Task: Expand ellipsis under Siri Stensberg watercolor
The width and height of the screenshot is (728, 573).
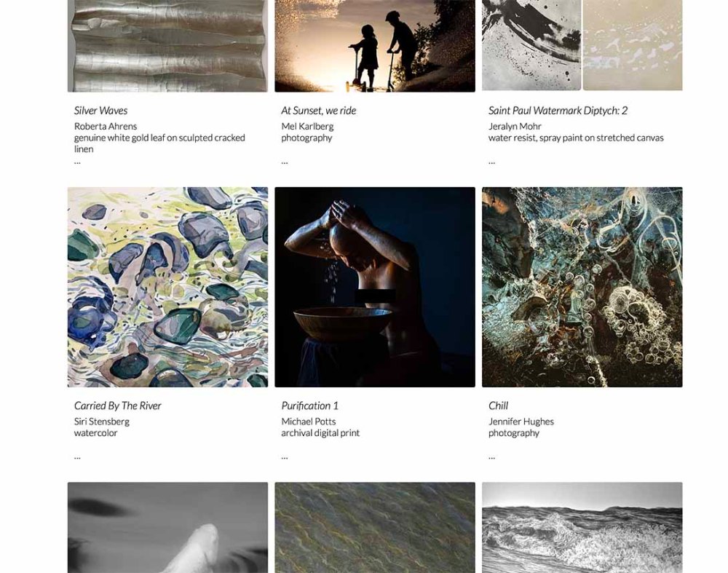Action: point(77,457)
